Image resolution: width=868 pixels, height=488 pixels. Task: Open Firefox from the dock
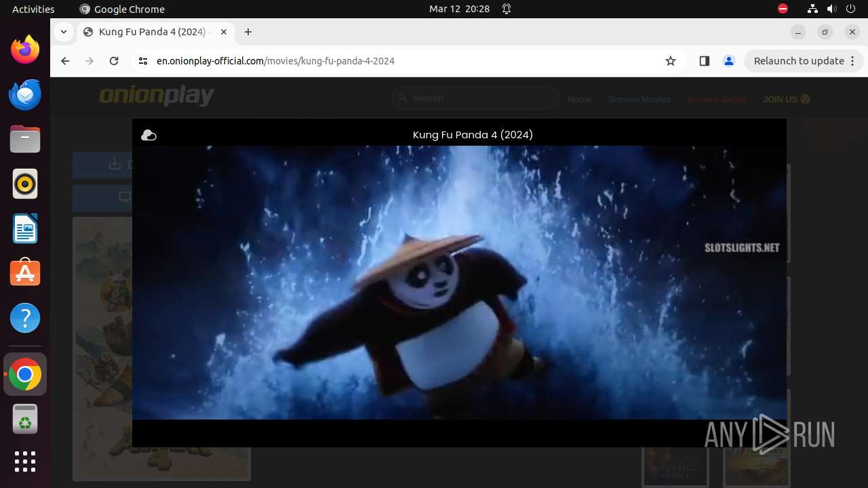(25, 49)
